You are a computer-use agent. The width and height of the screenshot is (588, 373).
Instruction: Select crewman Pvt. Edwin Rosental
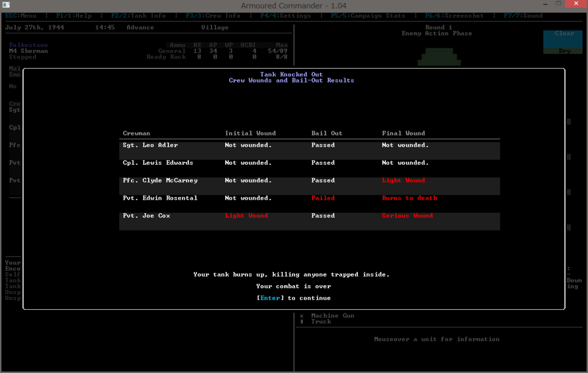[x=160, y=198]
